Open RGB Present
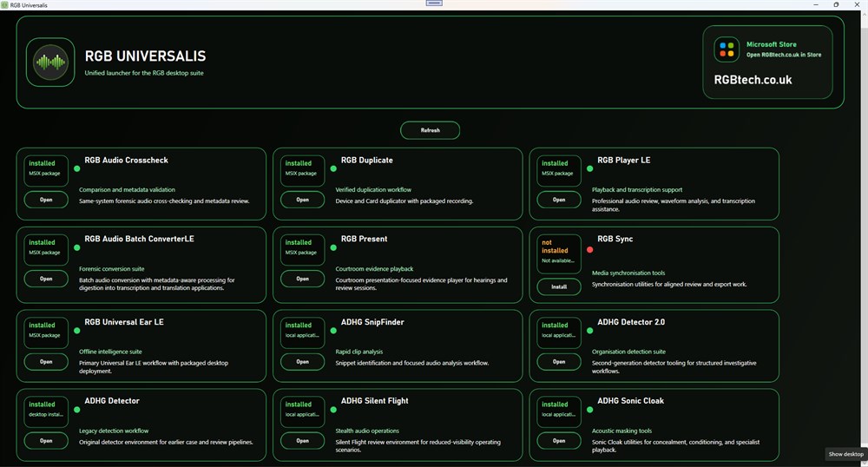 tap(302, 279)
